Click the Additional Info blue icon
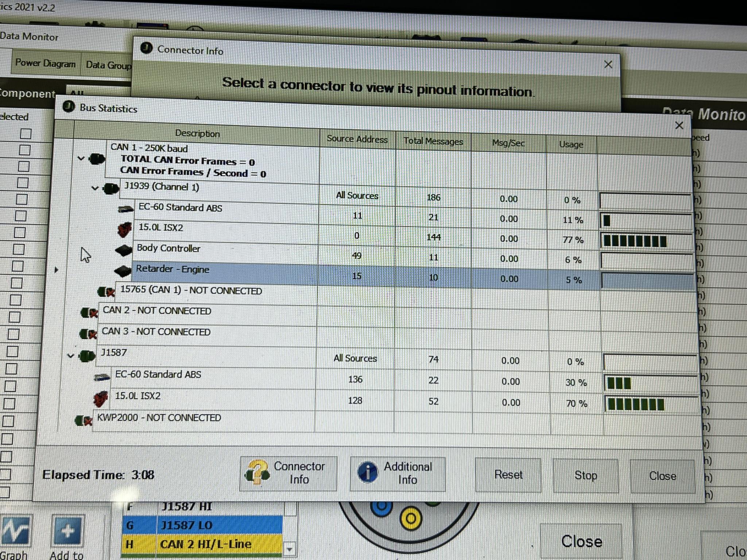 point(367,472)
